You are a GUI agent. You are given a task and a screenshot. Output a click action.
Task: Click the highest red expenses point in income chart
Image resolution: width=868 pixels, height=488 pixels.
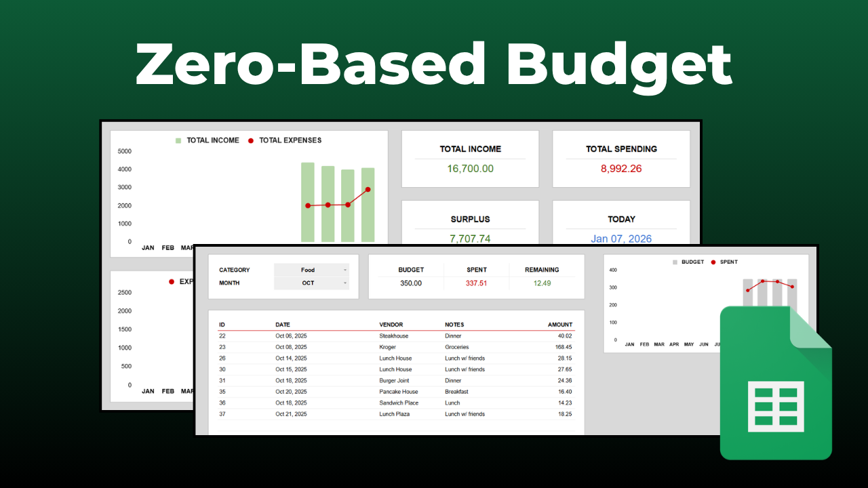[x=368, y=190]
